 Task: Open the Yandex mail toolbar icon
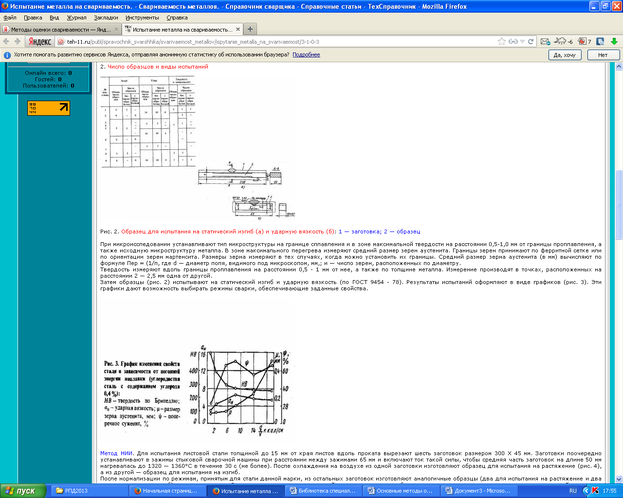tap(545, 41)
